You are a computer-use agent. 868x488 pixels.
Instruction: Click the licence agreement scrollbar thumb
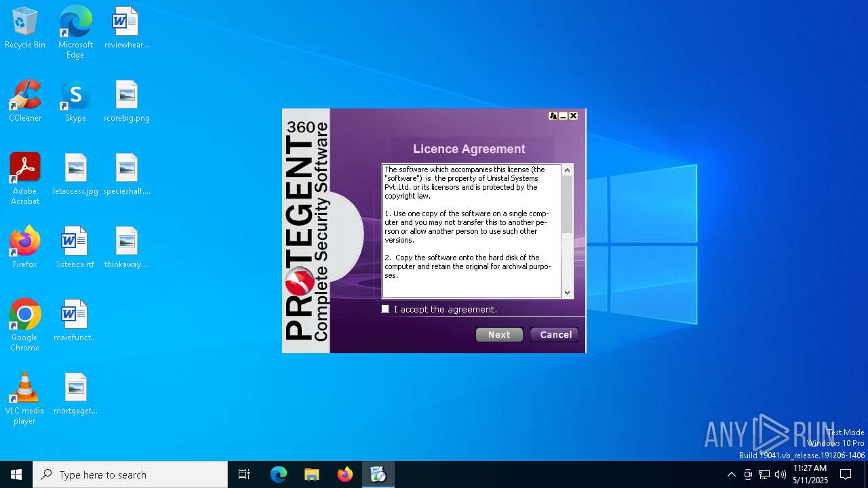(568, 204)
